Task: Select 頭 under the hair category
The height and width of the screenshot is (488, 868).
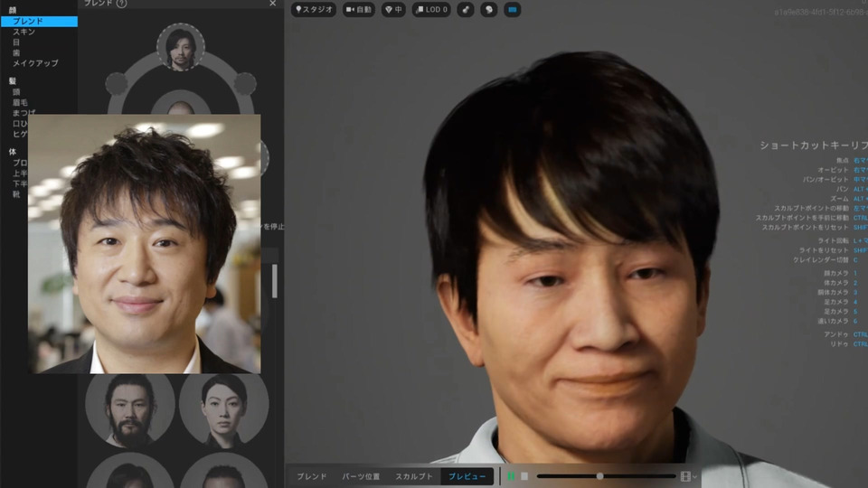Action: pos(16,92)
